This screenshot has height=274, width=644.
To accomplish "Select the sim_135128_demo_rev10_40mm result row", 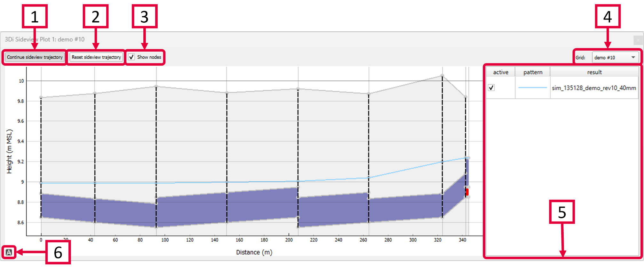I will pyautogui.click(x=594, y=88).
